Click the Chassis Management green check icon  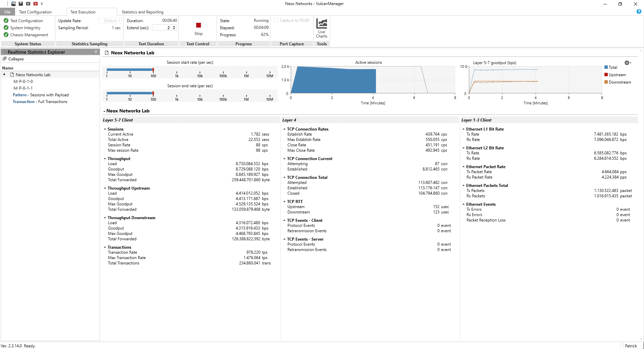click(x=6, y=35)
